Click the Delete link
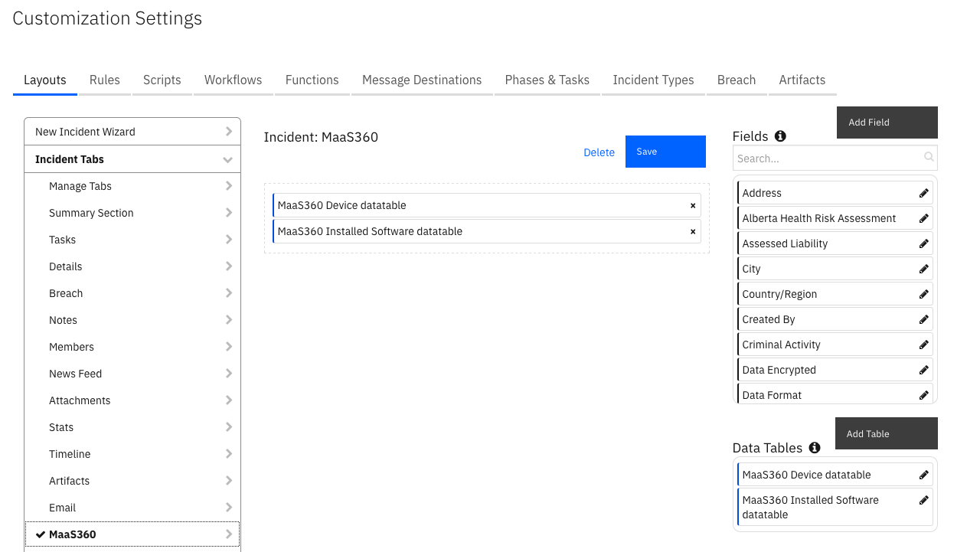 point(599,152)
